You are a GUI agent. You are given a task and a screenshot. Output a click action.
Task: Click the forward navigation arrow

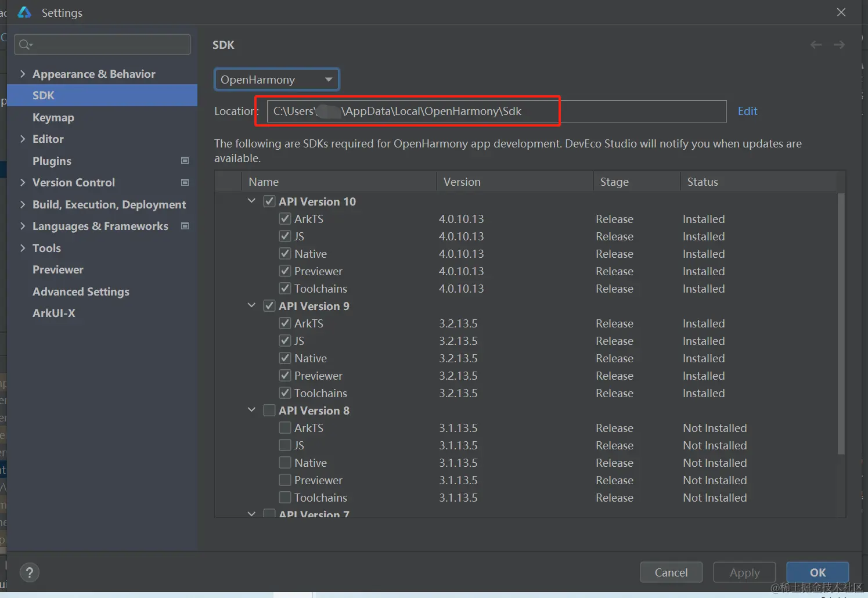(839, 45)
